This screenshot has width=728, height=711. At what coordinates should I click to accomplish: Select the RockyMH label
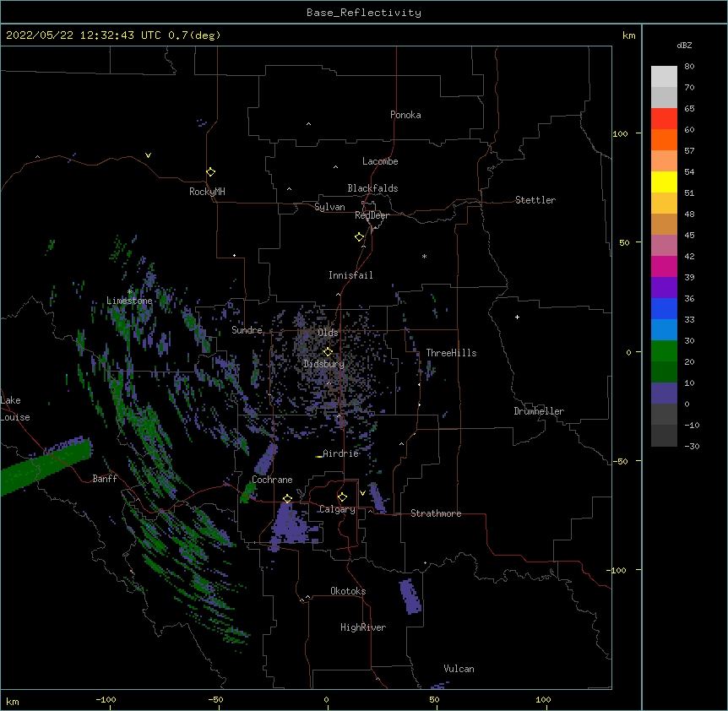(207, 192)
